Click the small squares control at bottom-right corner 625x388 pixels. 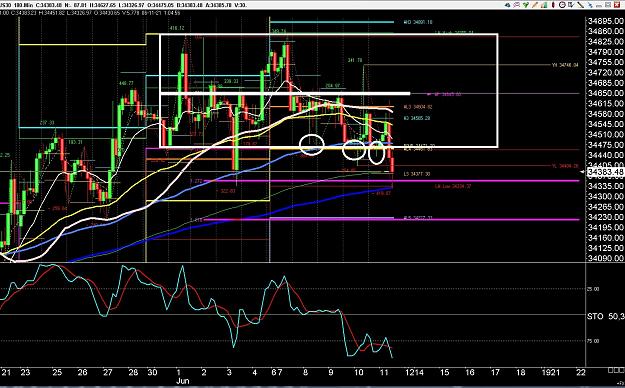615,371
